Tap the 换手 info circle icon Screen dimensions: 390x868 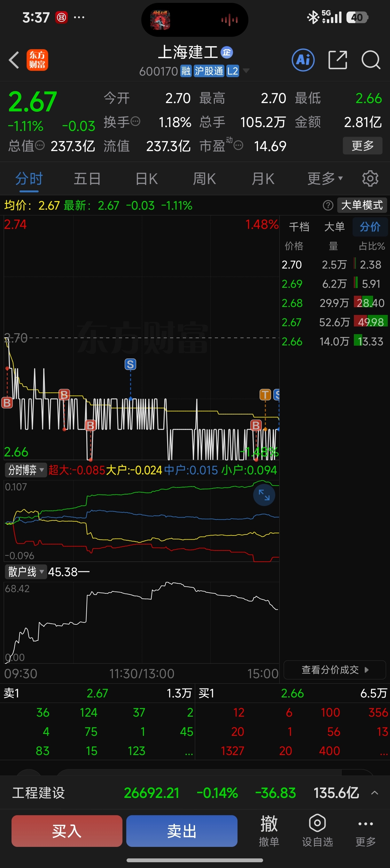click(x=135, y=121)
